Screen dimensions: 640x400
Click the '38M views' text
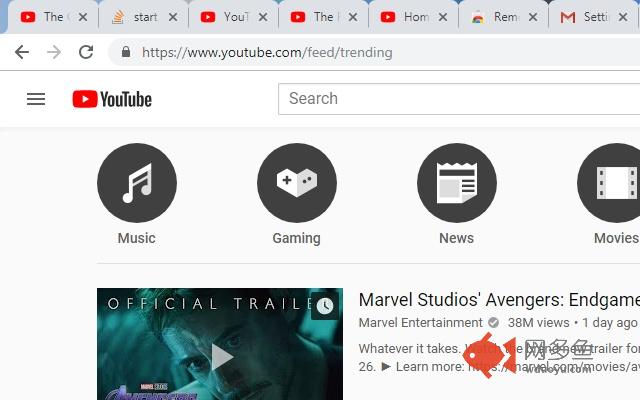538,323
